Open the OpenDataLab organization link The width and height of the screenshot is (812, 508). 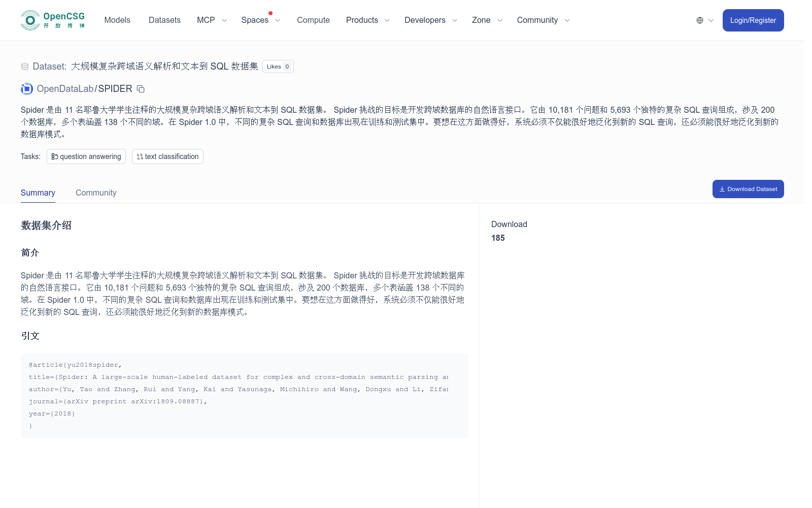pos(65,89)
